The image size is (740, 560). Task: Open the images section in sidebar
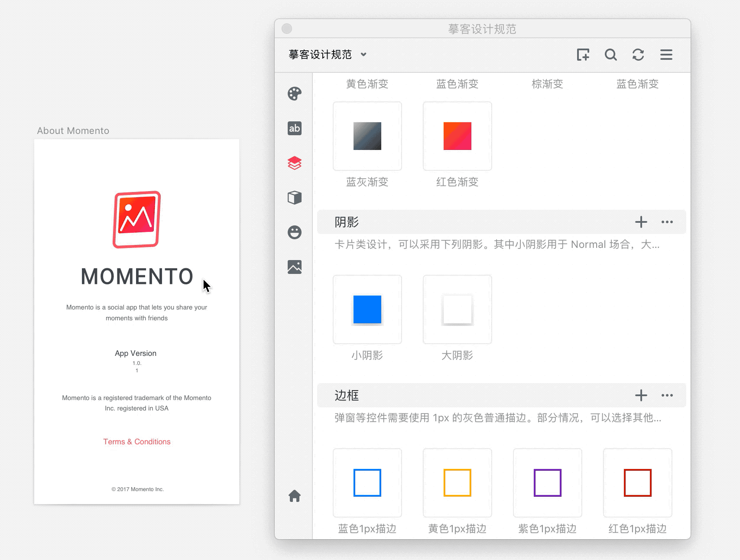pos(295,267)
